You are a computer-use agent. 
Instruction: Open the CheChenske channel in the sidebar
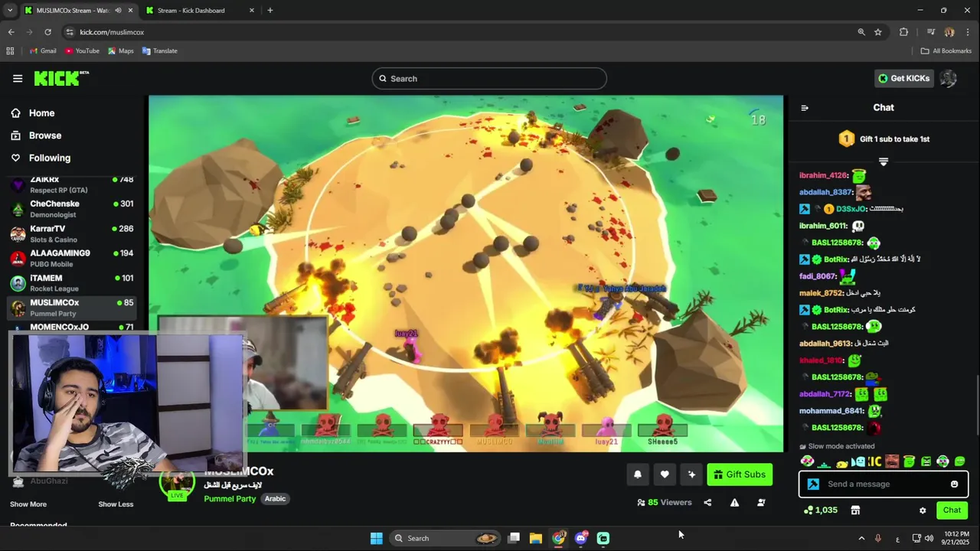73,209
